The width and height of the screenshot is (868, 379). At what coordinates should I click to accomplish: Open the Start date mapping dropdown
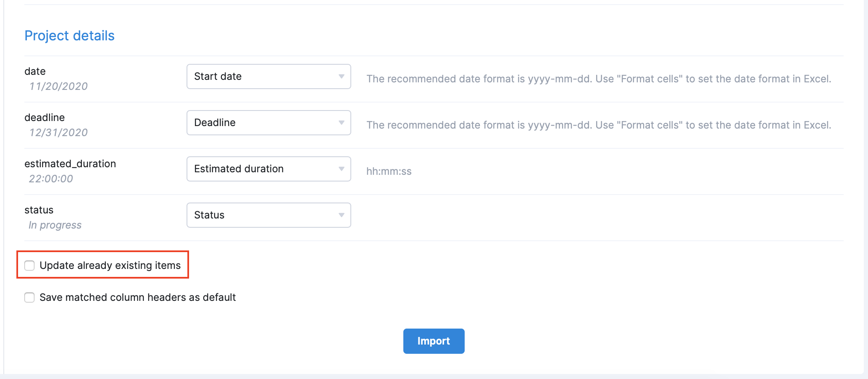(268, 76)
